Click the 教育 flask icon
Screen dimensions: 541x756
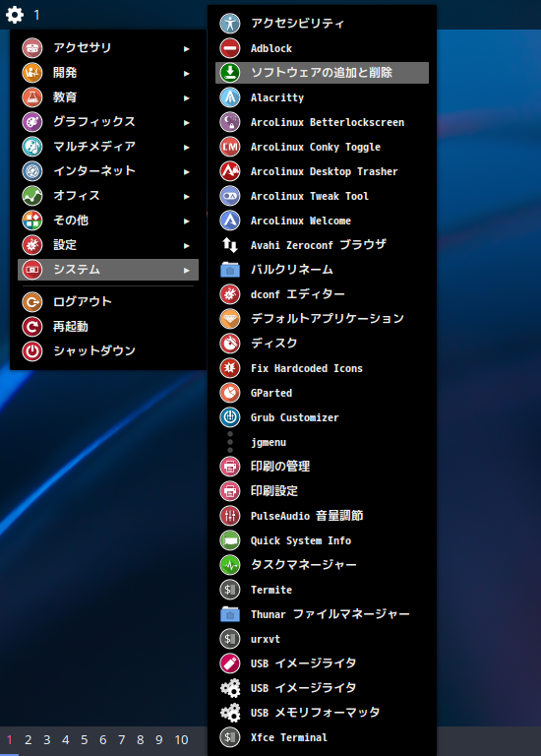pyautogui.click(x=32, y=97)
